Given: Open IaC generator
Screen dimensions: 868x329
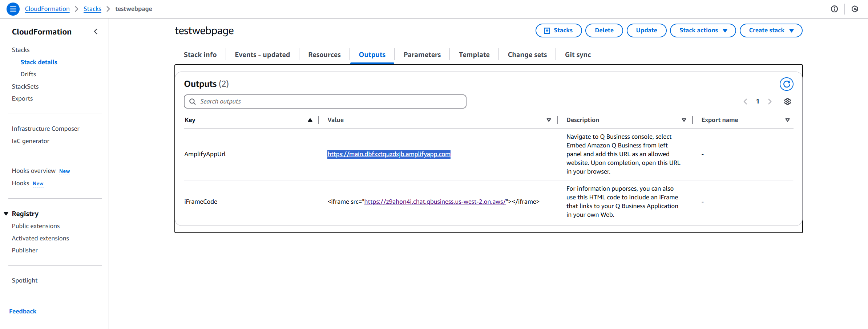Looking at the screenshot, I should pyautogui.click(x=31, y=141).
